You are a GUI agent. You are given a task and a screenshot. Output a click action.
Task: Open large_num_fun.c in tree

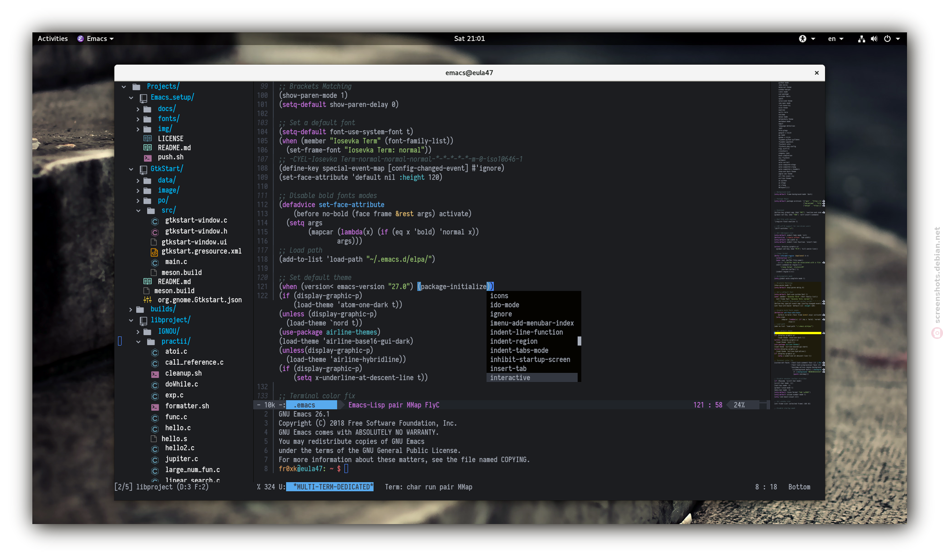point(192,470)
